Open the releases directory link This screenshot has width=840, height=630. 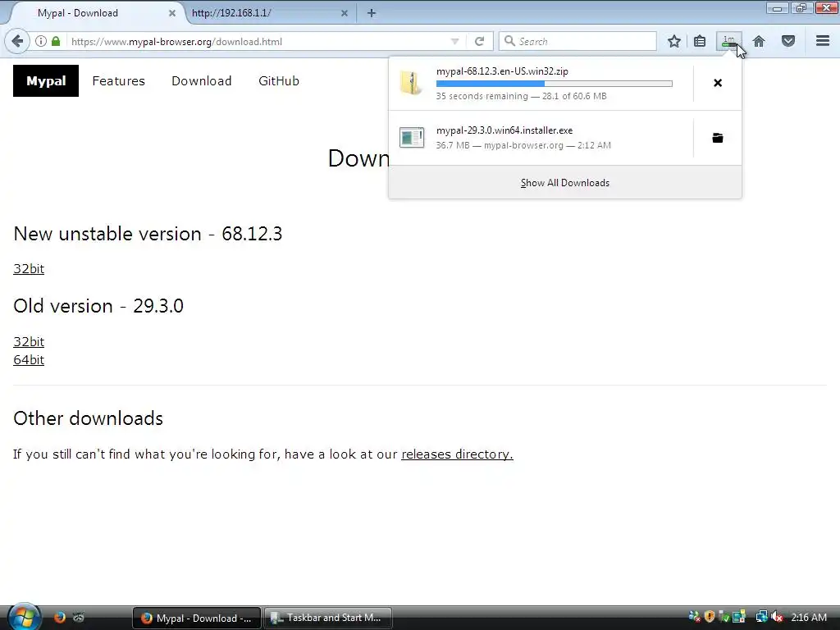(x=457, y=454)
